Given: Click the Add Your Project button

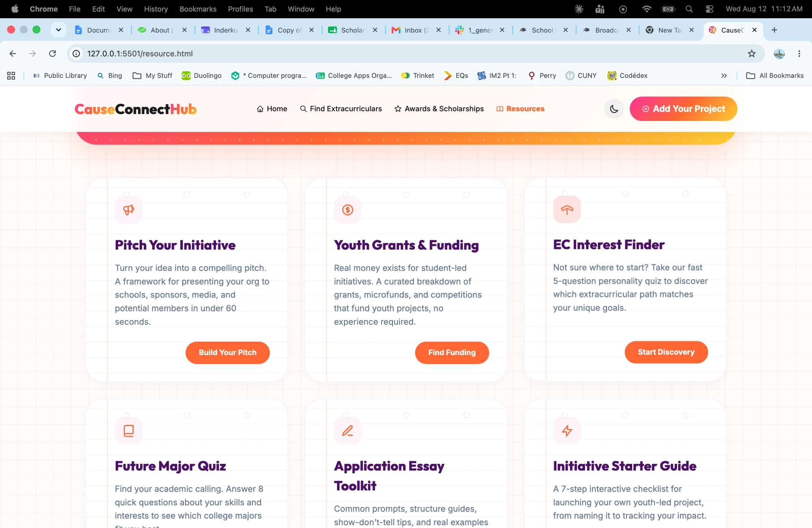Looking at the screenshot, I should (x=683, y=109).
